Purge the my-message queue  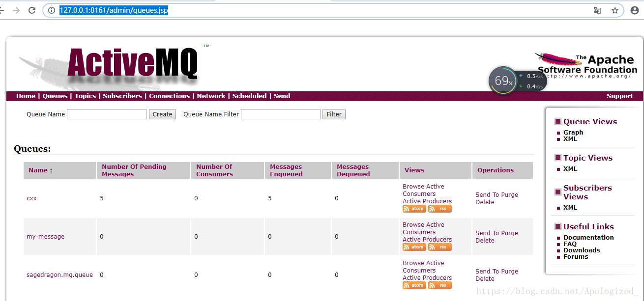[510, 233]
